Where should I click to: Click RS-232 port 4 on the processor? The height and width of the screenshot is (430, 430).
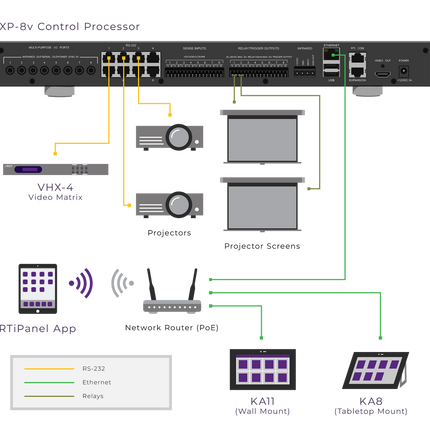tap(153, 58)
